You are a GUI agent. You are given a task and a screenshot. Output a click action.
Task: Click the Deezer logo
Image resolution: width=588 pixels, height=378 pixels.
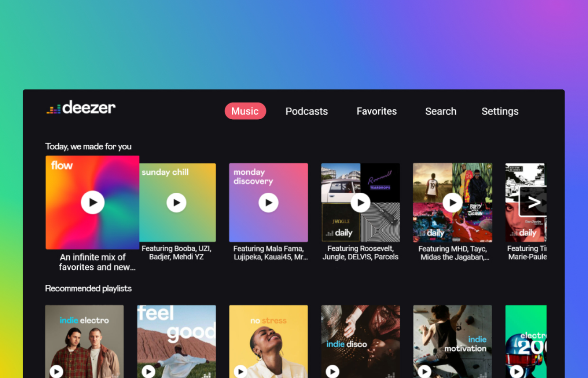click(81, 108)
